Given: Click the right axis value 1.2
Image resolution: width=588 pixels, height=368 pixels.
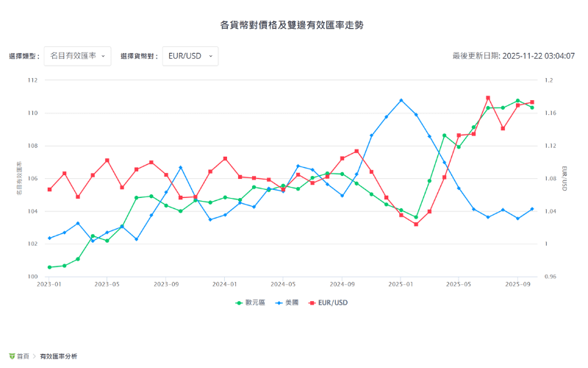Looking at the screenshot, I should [548, 80].
